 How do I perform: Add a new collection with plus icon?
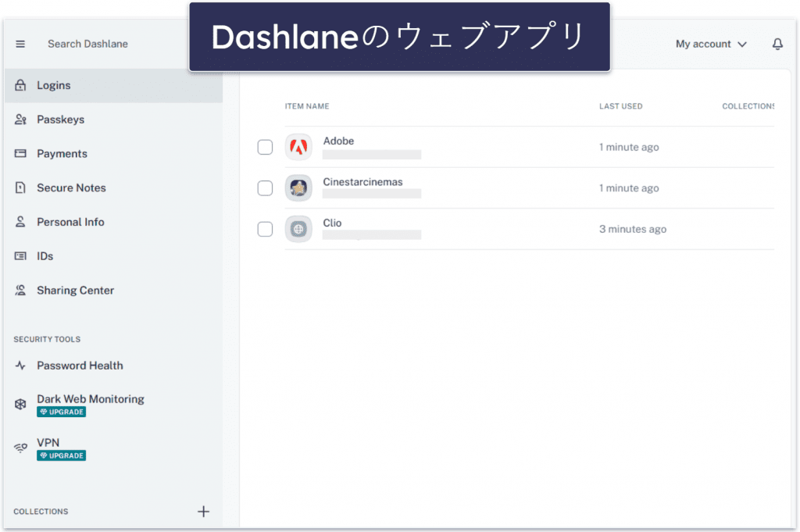203,512
